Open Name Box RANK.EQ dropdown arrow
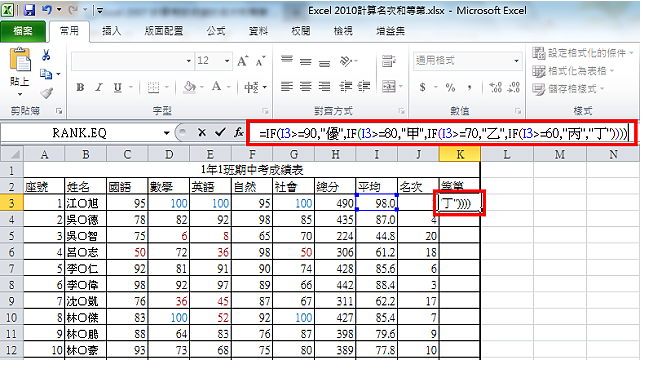 pos(166,133)
